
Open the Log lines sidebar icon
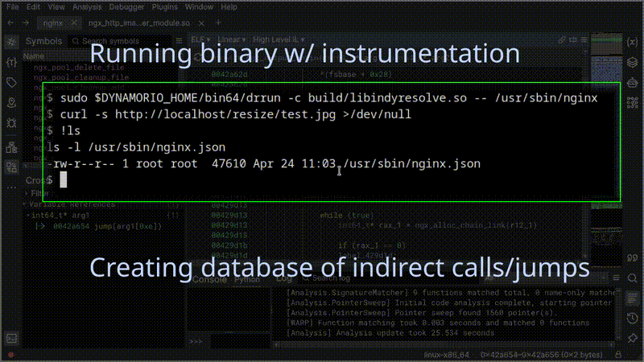pyautogui.click(x=633, y=298)
